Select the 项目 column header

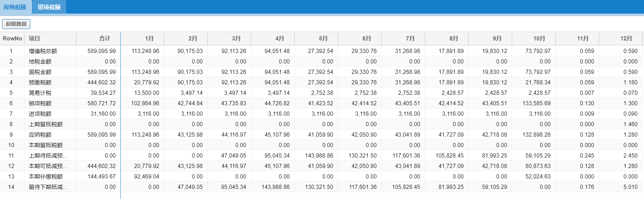coord(34,38)
